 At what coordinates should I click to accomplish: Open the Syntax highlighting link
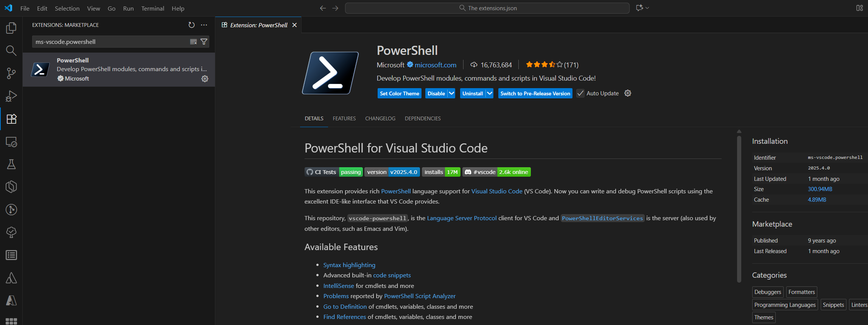(x=349, y=265)
